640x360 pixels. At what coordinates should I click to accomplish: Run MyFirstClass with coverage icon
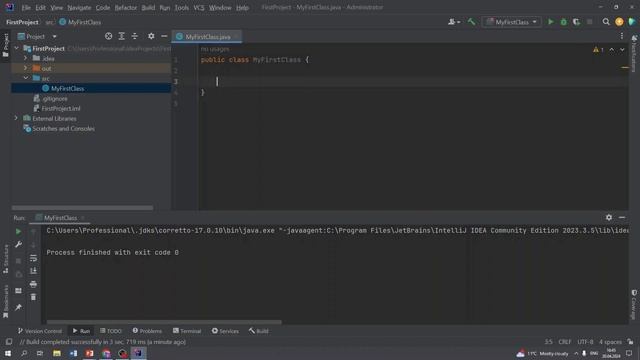pyautogui.click(x=576, y=22)
